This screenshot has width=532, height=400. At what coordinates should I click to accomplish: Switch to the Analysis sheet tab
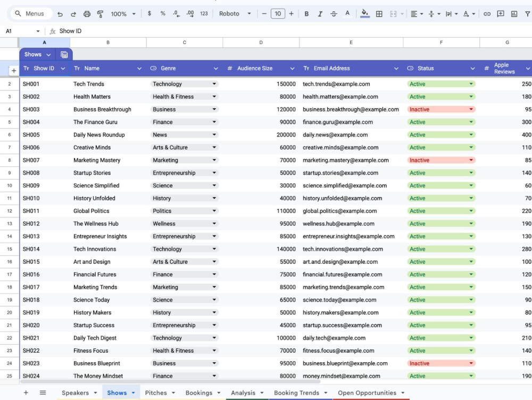point(243,393)
